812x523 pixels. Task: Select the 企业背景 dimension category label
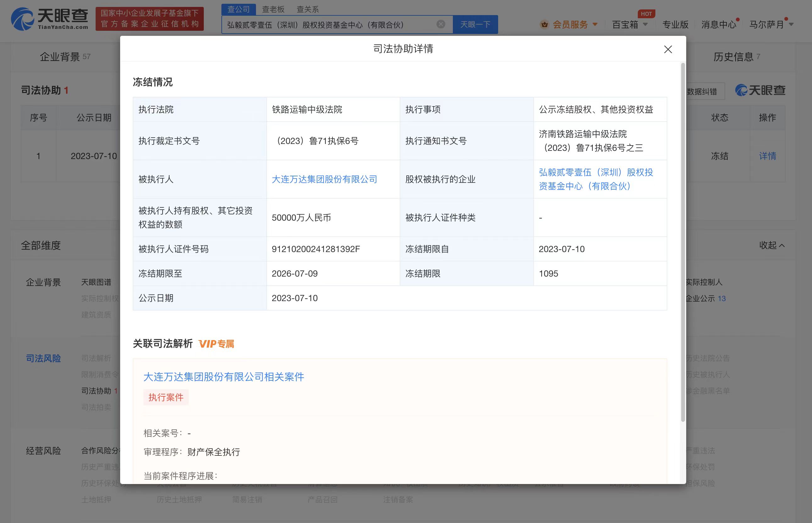tap(43, 282)
